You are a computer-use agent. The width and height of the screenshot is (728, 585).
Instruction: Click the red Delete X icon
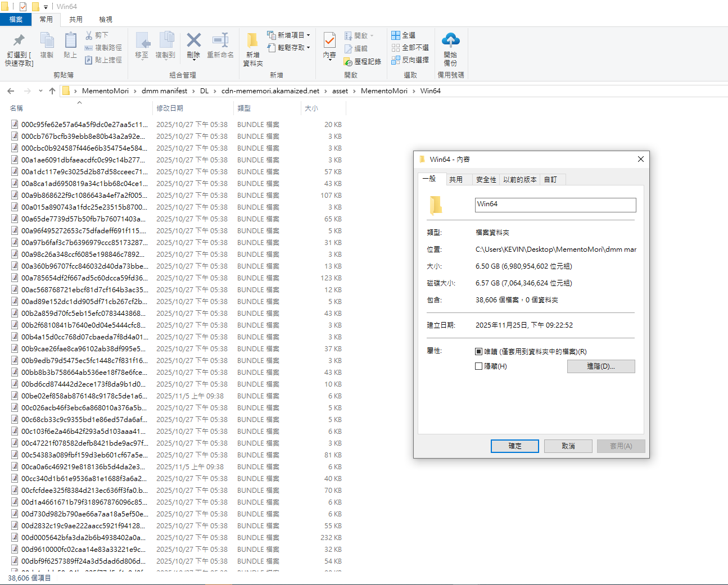tap(193, 40)
